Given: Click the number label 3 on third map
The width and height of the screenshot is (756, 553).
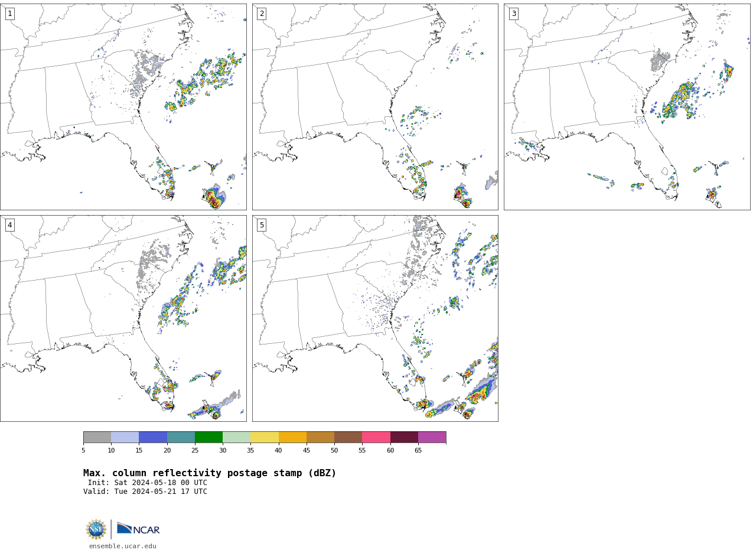Looking at the screenshot, I should [513, 14].
